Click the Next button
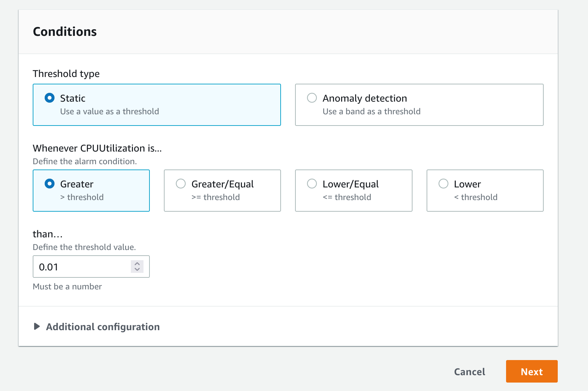Viewport: 588px width, 391px height. 531,371
